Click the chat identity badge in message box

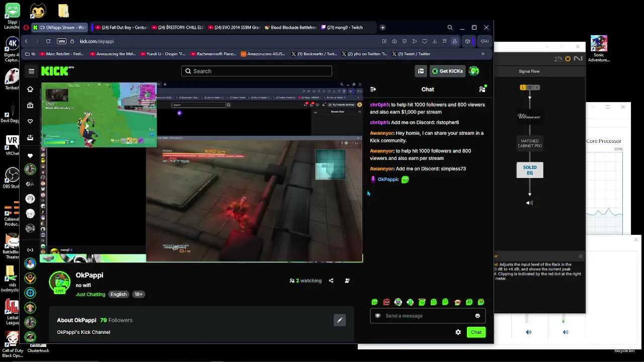(378, 316)
